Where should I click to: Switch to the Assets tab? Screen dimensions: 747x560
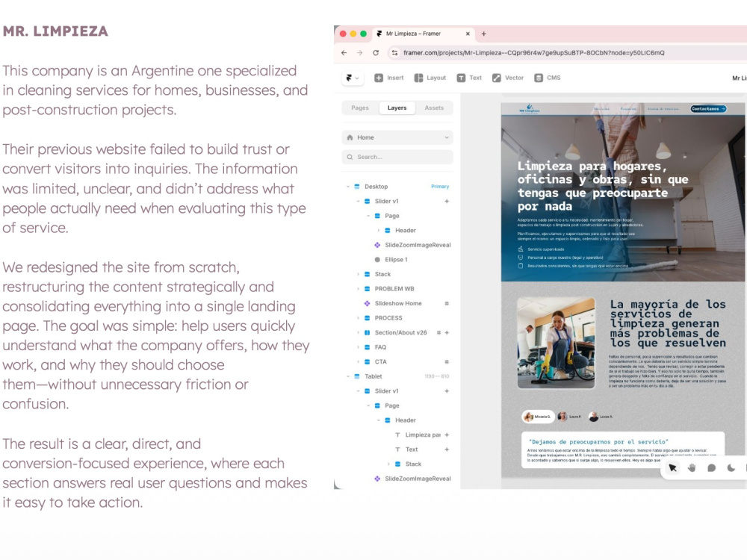click(x=434, y=108)
